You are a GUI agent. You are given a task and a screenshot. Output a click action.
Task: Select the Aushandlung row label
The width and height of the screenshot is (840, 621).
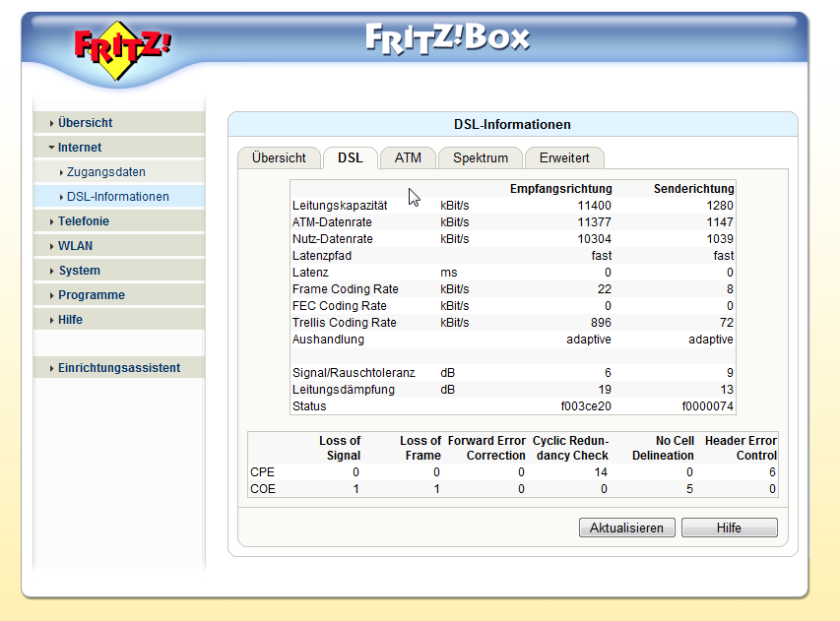click(x=328, y=340)
